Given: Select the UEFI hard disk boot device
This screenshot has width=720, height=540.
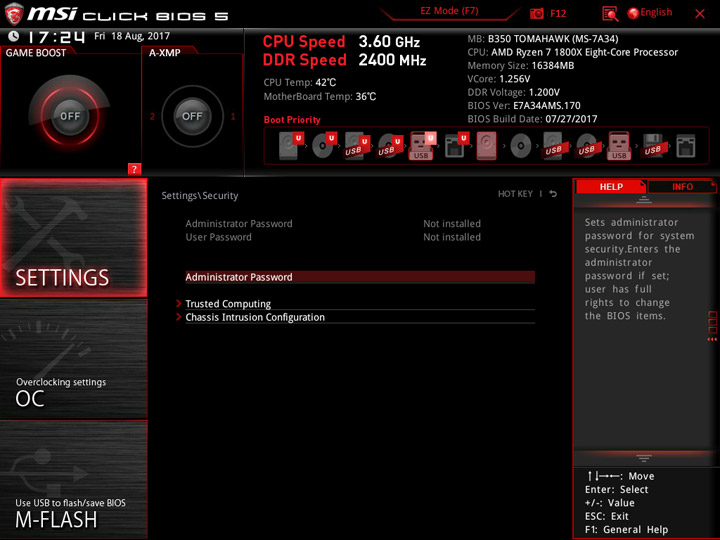Looking at the screenshot, I should [x=291, y=146].
